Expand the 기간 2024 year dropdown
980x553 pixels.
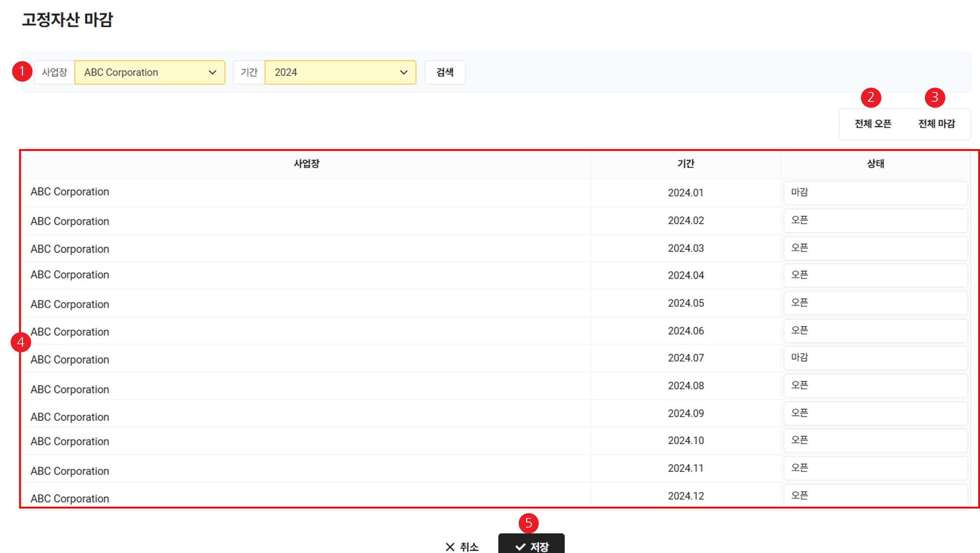[340, 72]
